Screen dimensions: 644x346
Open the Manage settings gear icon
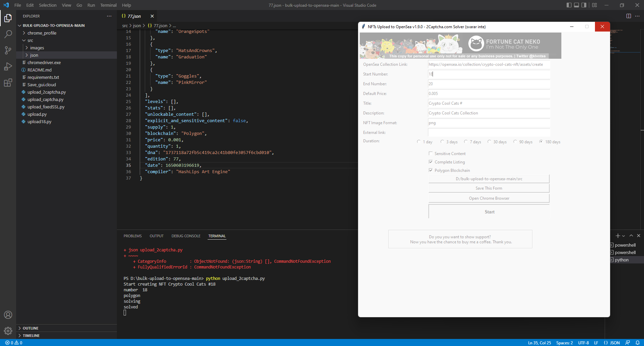(x=8, y=331)
